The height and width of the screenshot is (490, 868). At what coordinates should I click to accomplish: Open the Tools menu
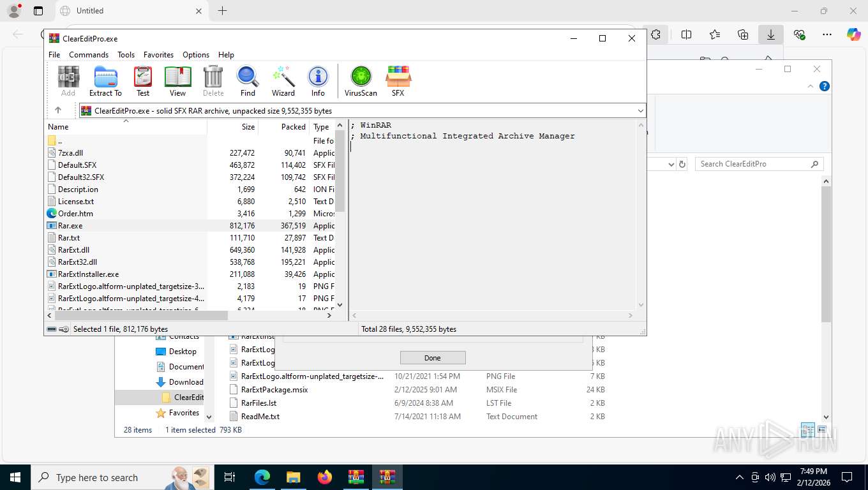pos(126,55)
